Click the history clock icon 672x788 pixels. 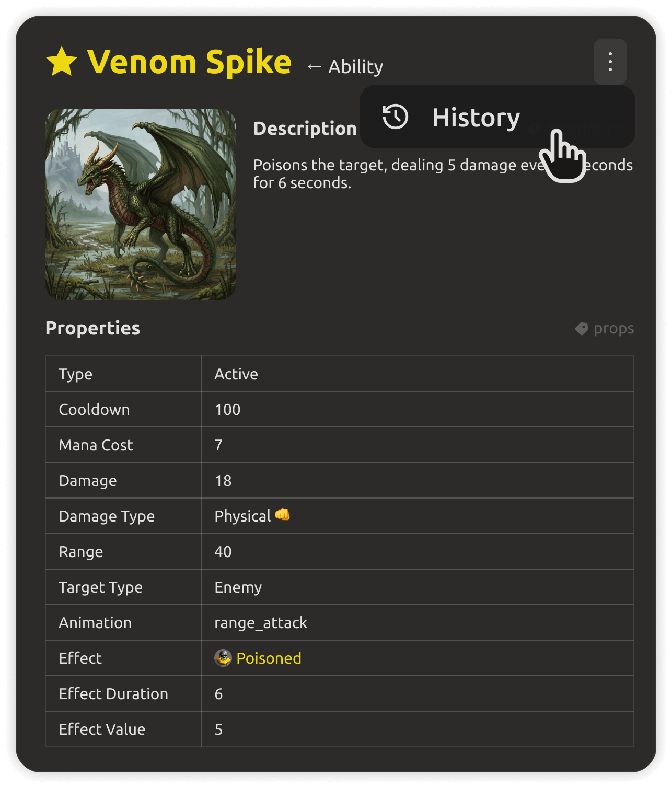(x=396, y=117)
